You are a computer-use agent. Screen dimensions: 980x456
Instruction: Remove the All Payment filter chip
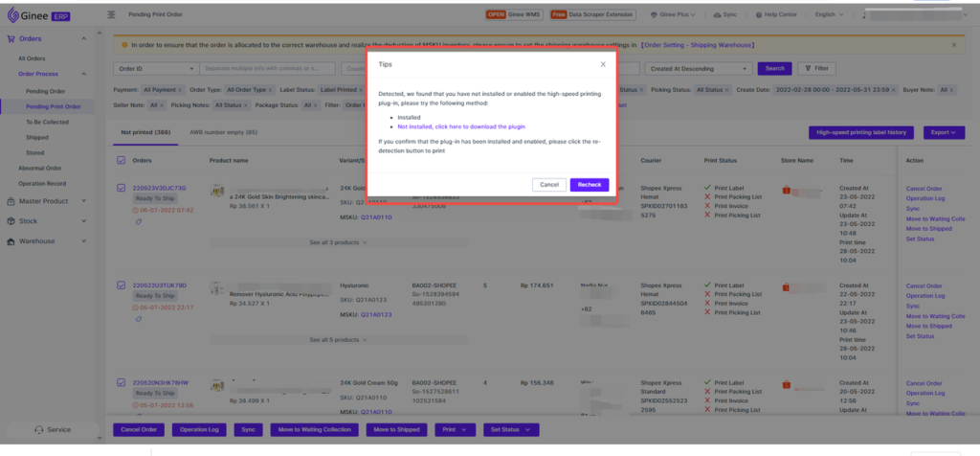[180, 90]
